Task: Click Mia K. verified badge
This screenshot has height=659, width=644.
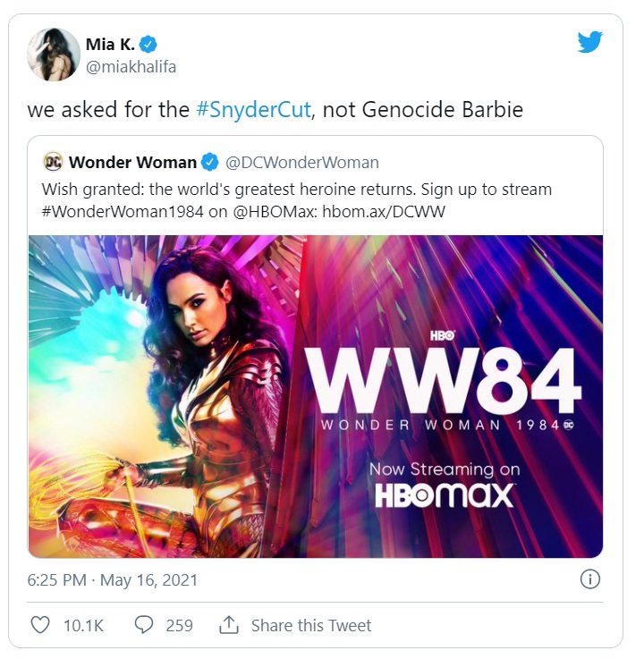Action: (148, 44)
